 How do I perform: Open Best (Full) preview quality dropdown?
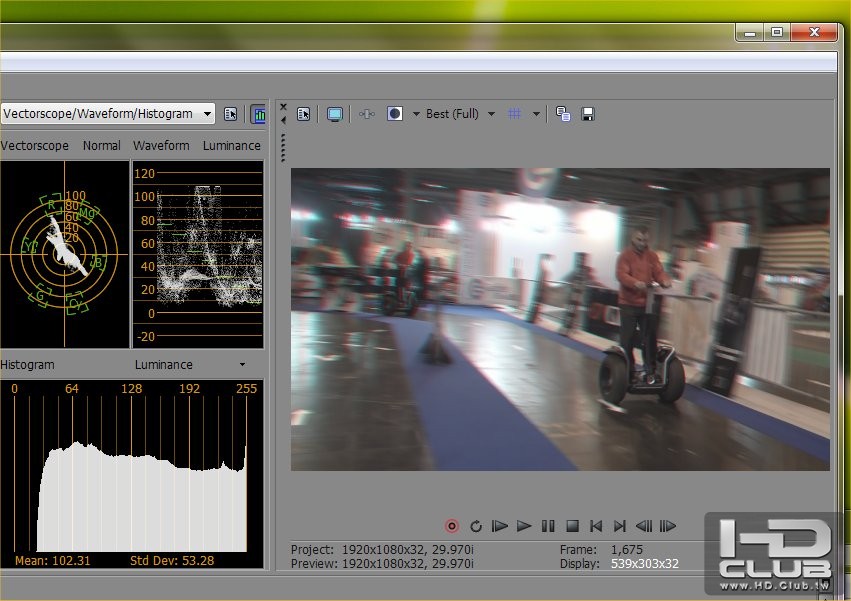pos(460,114)
